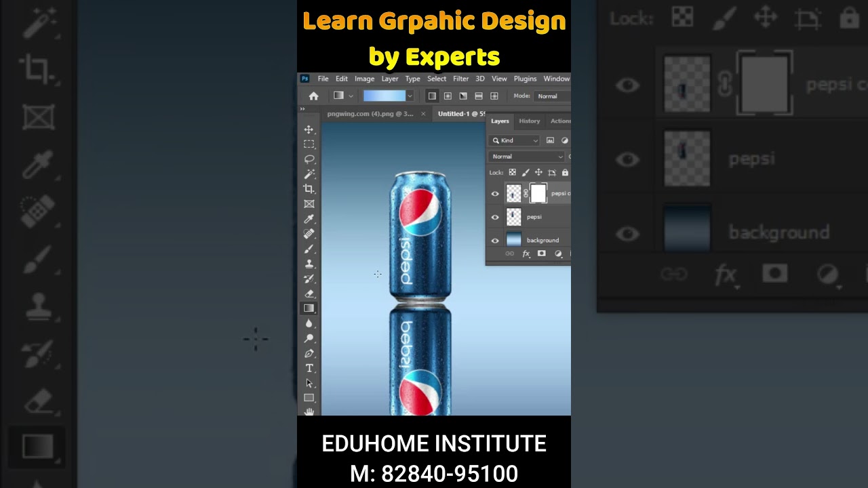Click the add layer mask button

pos(541,253)
